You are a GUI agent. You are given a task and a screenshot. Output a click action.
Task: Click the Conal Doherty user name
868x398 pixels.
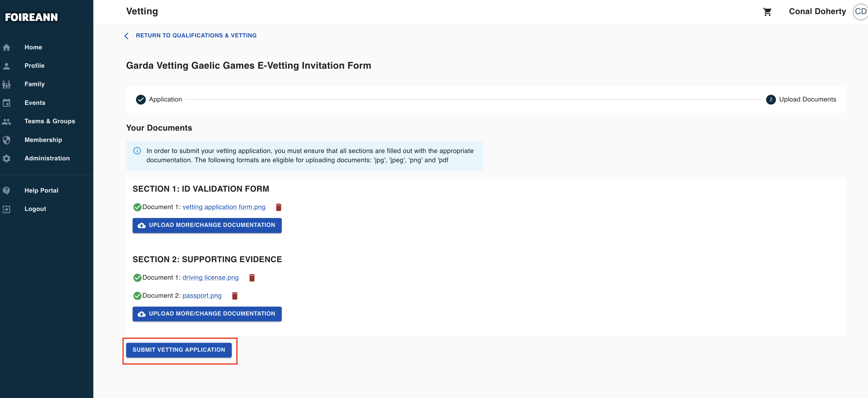click(817, 11)
